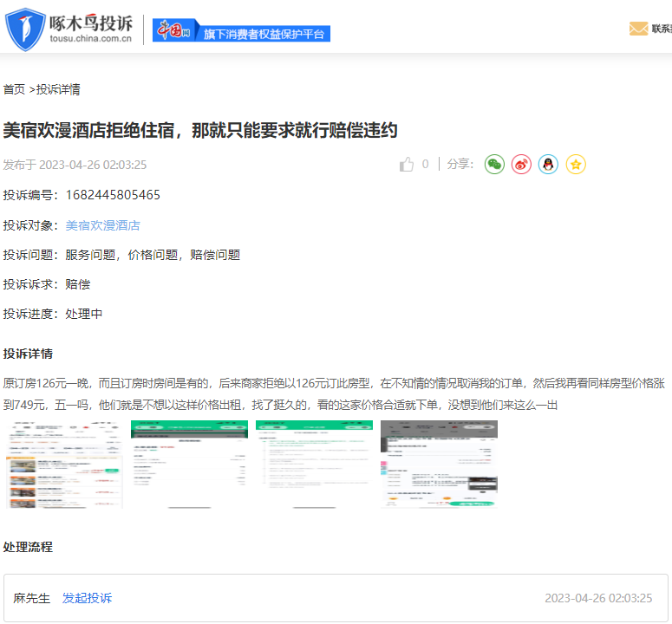Click the 发起投诉 link beside 麻先生
This screenshot has width=672, height=624.
pos(87,598)
